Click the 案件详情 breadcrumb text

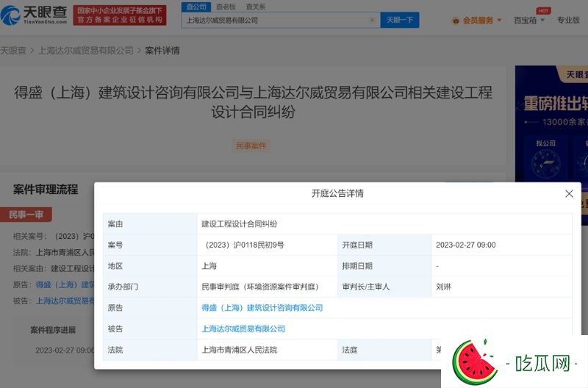[162, 50]
